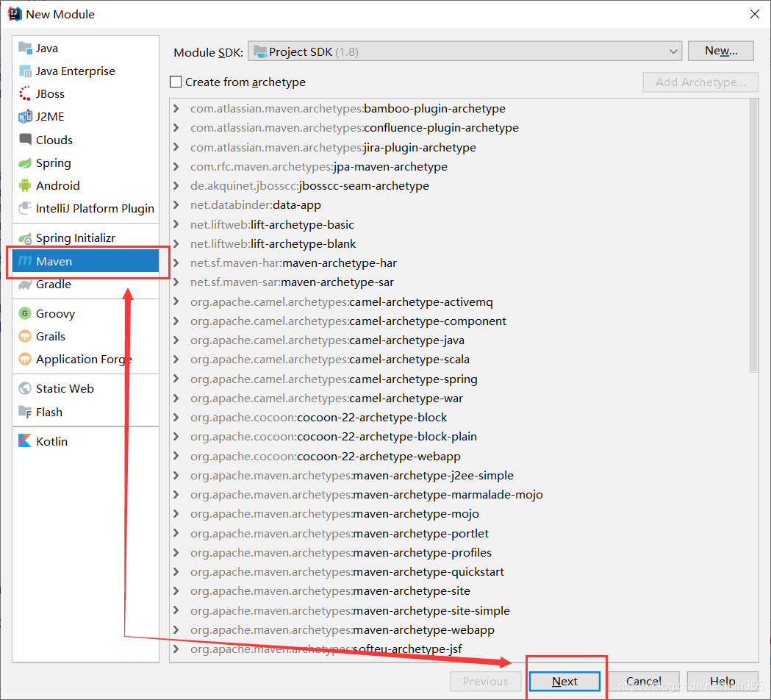Screen dimensions: 771x700
Task: Click the Android robot icon
Action: [24, 185]
